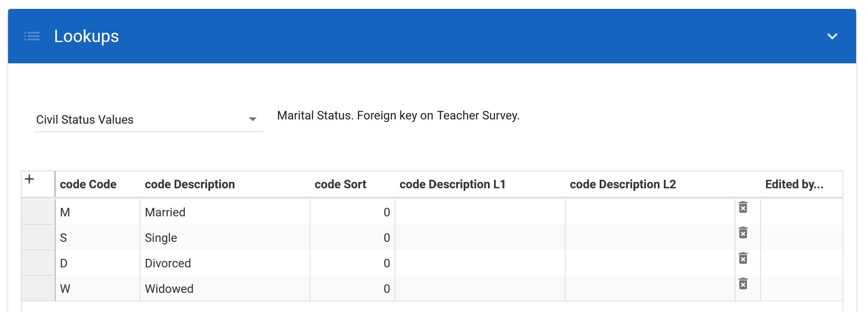Click the Edited by column header
This screenshot has height=312, width=868.
(794, 184)
